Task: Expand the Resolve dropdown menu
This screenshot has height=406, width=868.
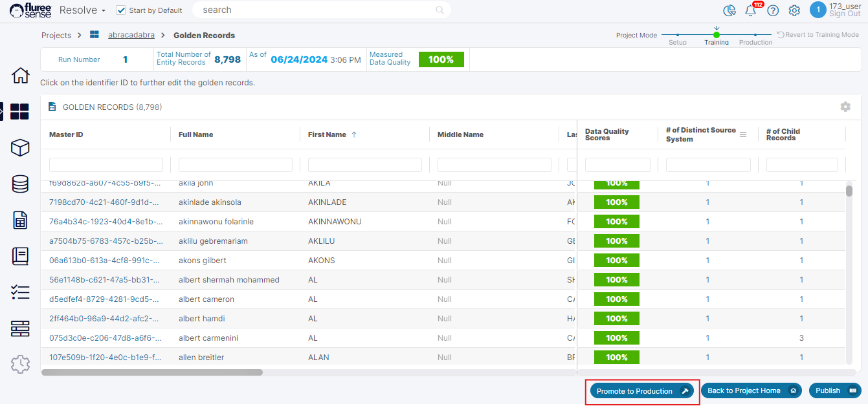Action: [82, 10]
